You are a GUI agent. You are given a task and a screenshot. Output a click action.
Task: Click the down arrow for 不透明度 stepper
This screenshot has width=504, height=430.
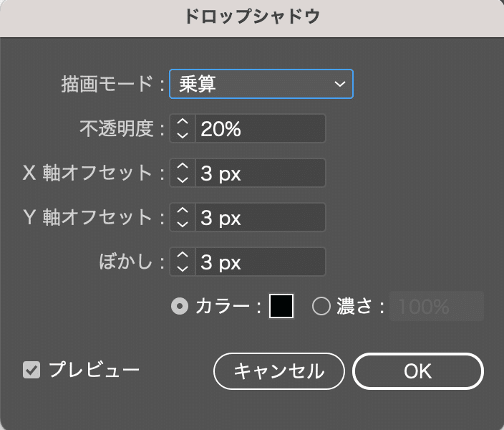pyautogui.click(x=183, y=135)
